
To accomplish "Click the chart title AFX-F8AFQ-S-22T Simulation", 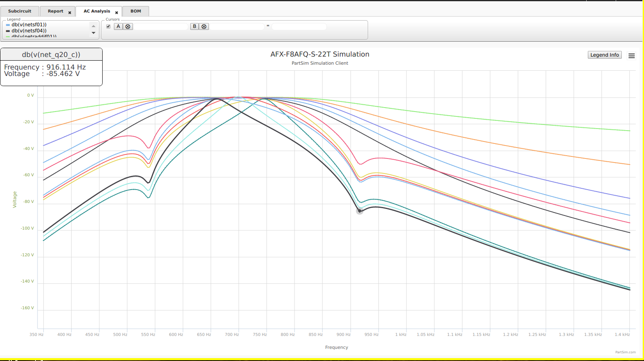I will (320, 54).
